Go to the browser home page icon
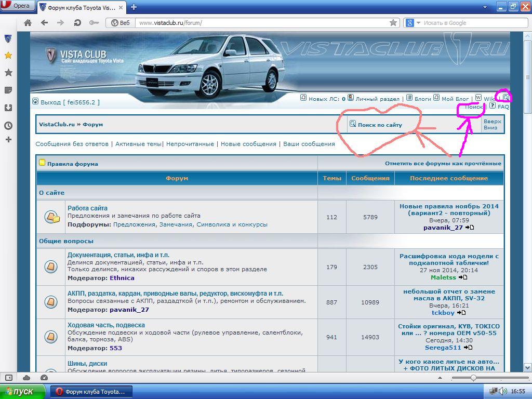Image resolution: width=532 pixels, height=399 pixels. click(28, 23)
